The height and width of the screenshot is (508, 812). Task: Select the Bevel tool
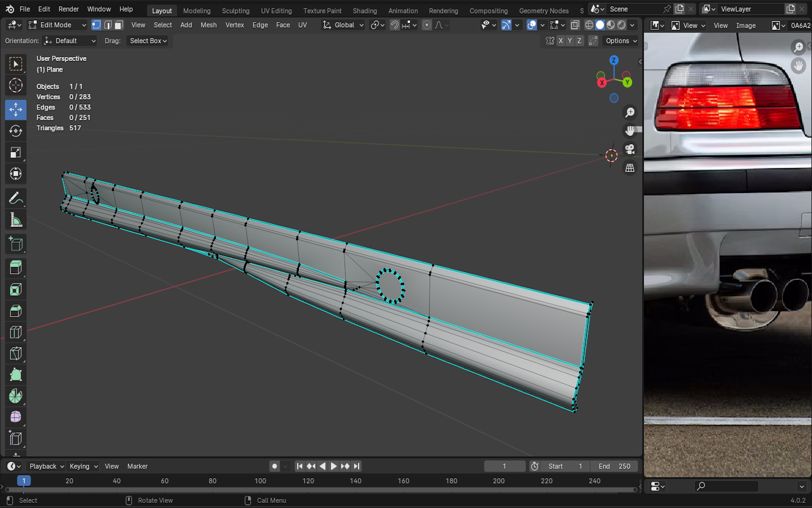[x=16, y=310]
